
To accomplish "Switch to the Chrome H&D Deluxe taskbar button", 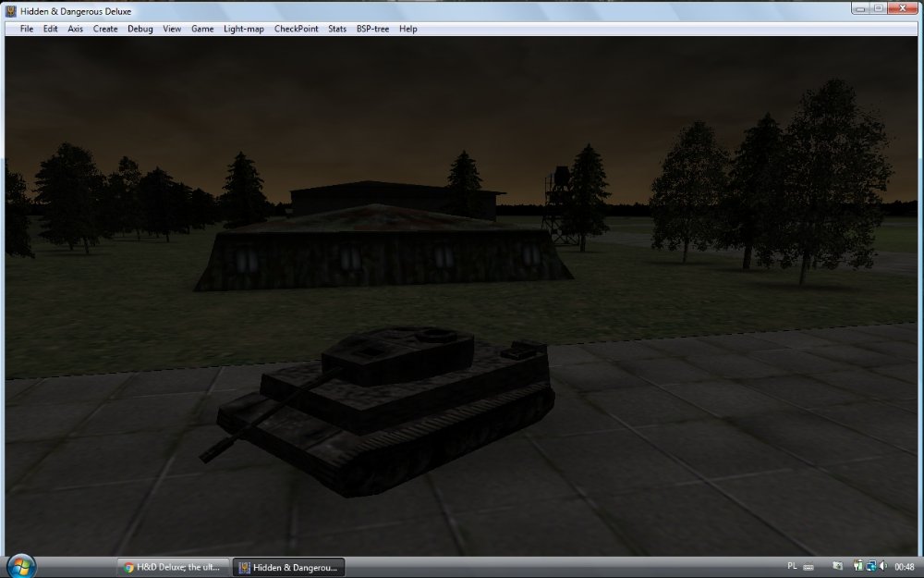I will pos(173,566).
